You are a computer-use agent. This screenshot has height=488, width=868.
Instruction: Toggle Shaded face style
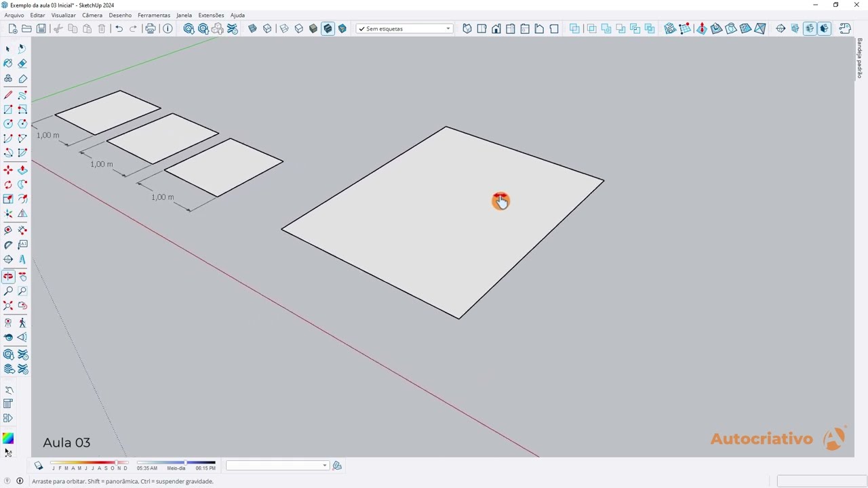click(313, 28)
